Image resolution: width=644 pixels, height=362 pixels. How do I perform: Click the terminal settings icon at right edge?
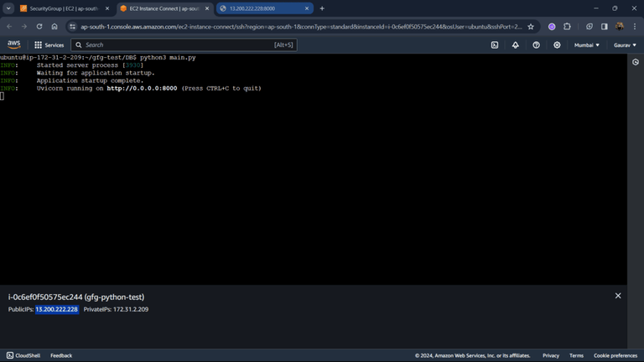click(636, 62)
